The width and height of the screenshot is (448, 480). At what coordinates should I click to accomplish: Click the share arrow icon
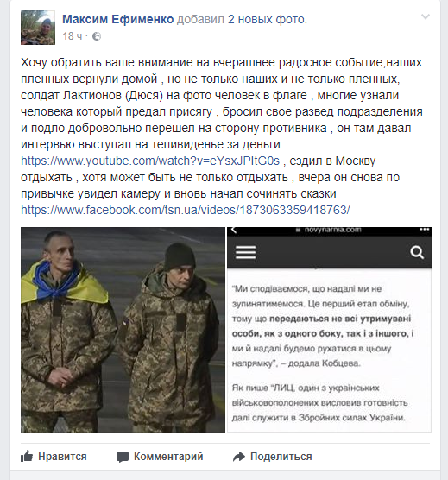(x=239, y=457)
